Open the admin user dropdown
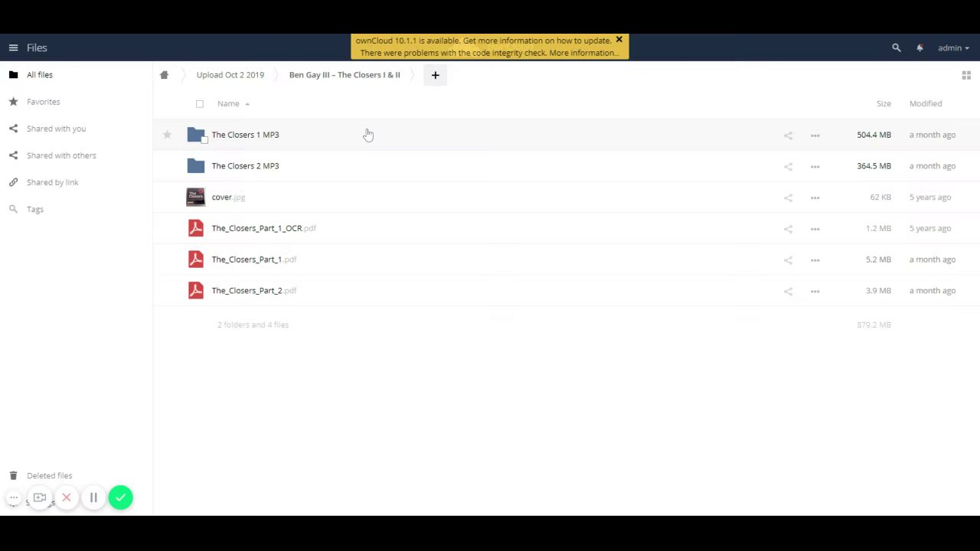This screenshot has width=980, height=551. click(953, 47)
